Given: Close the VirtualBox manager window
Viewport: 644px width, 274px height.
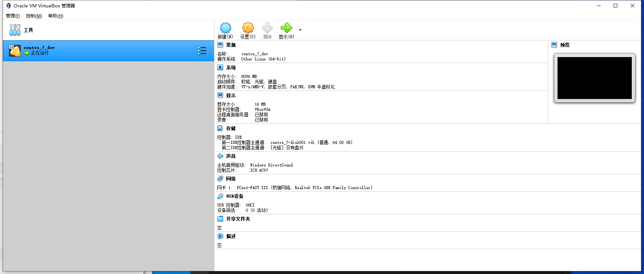Looking at the screenshot, I should [x=632, y=6].
